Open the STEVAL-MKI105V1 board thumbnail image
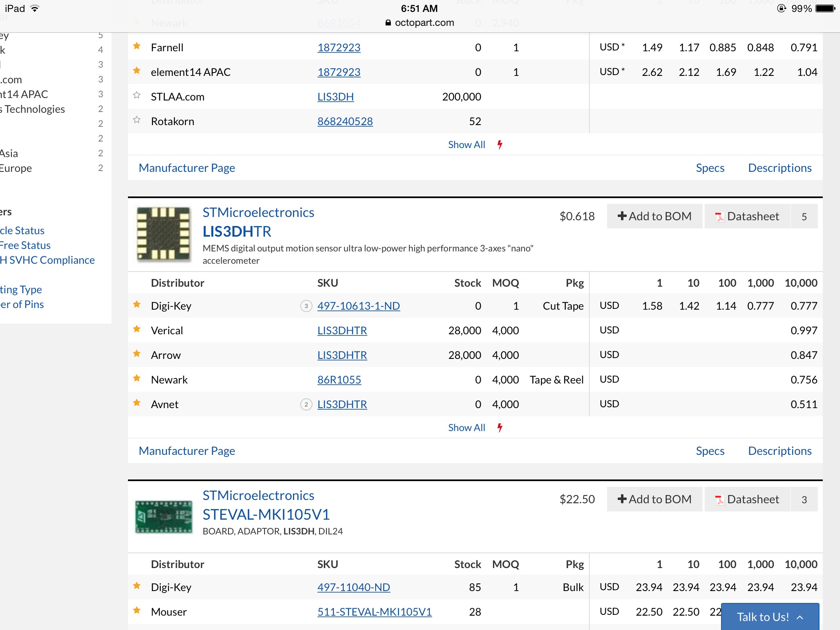 point(164,517)
